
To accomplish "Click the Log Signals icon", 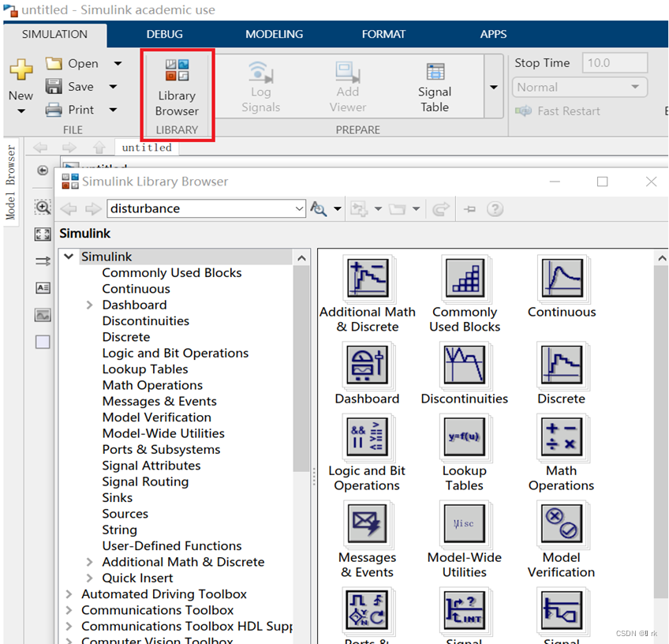I will coord(260,72).
